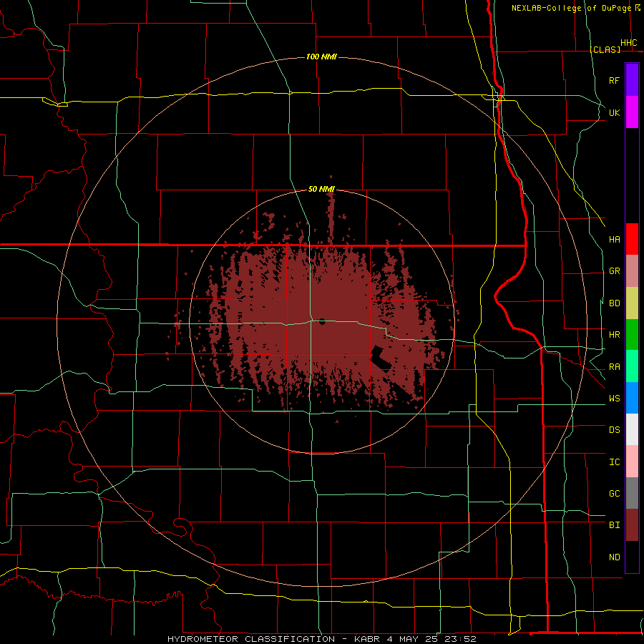Pick the RA bright green legend swatch
The width and height of the screenshot is (644, 644).
(632, 366)
